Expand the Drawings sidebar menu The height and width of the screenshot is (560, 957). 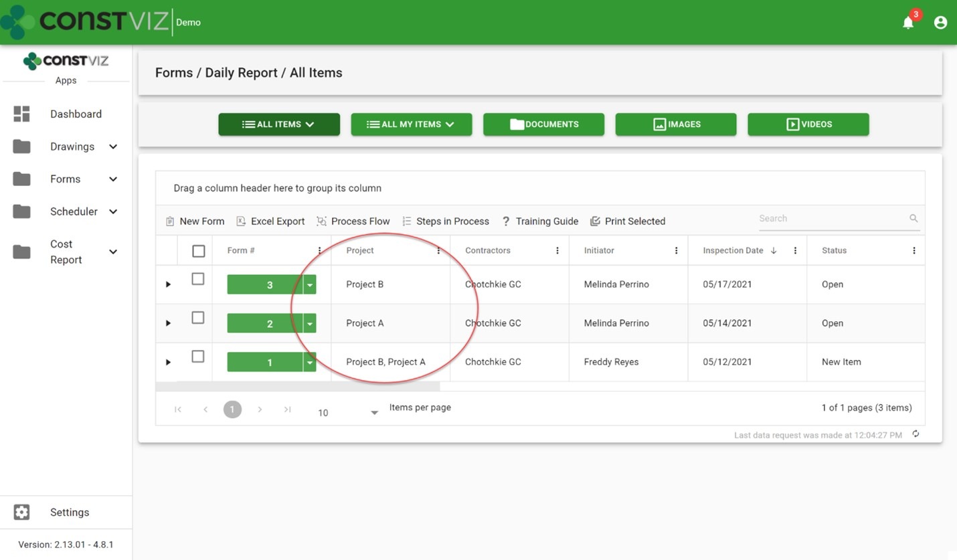113,147
